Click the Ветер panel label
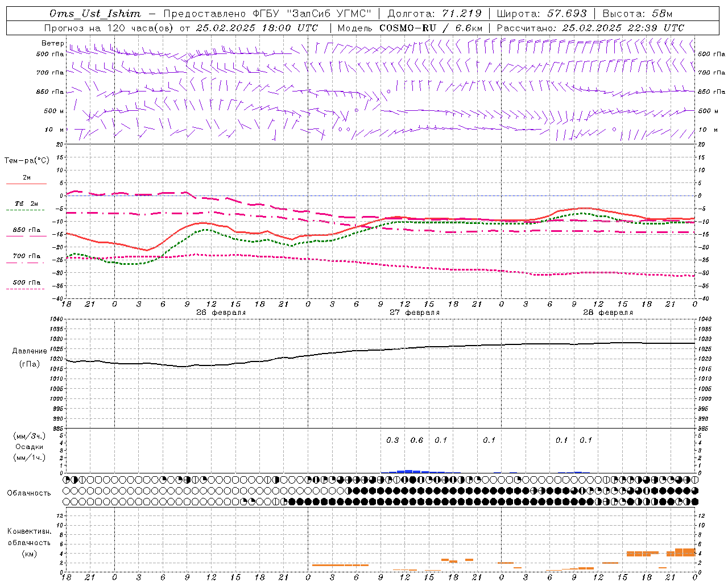 pos(52,43)
